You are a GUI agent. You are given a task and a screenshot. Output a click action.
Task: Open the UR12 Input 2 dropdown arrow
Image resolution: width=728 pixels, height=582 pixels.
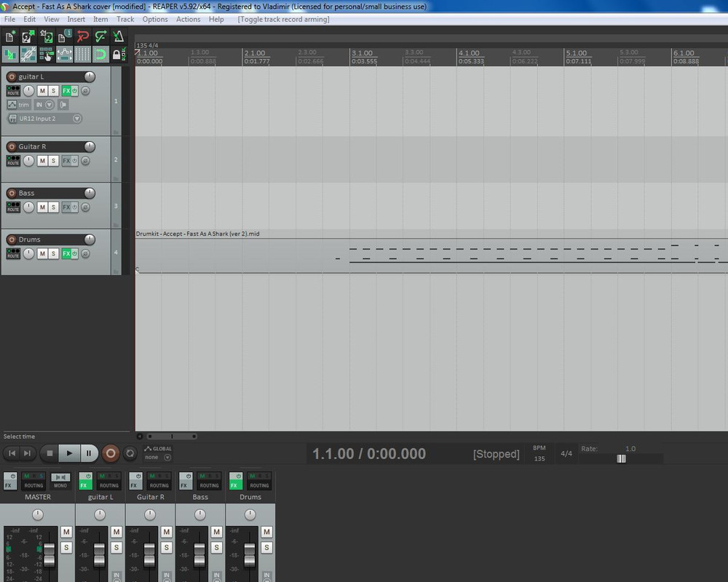click(77, 119)
